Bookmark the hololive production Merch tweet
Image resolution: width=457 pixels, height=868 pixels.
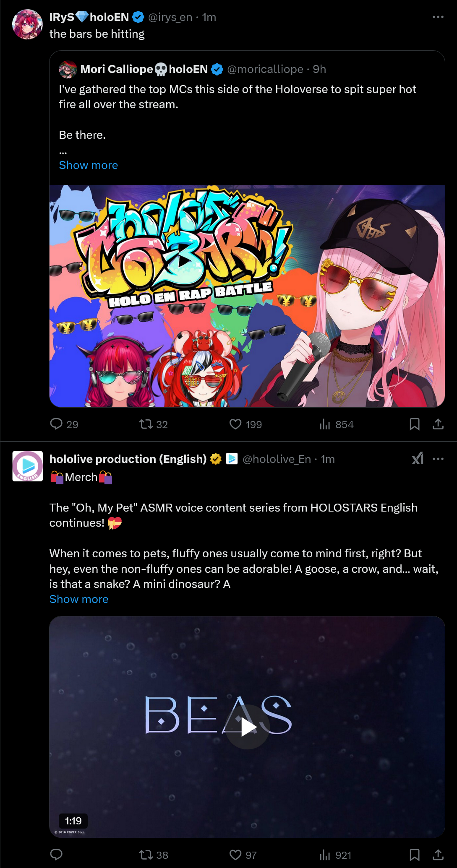pyautogui.click(x=415, y=855)
